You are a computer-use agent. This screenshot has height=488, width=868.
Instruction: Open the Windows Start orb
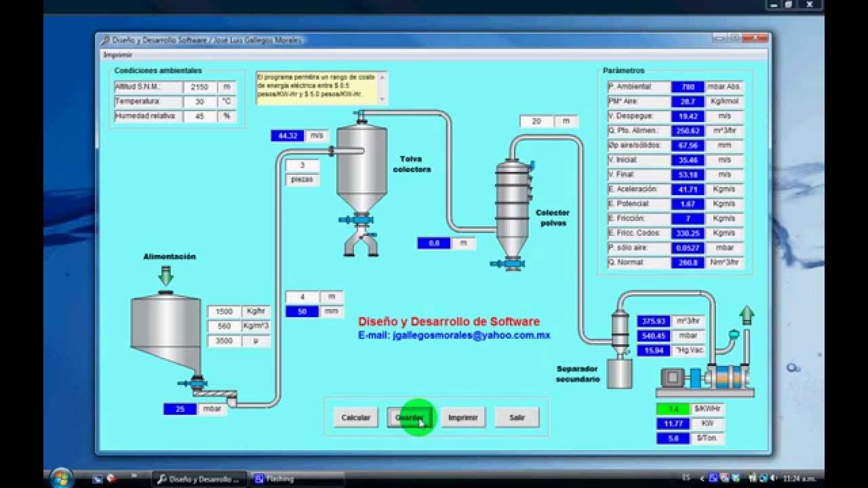pyautogui.click(x=62, y=478)
